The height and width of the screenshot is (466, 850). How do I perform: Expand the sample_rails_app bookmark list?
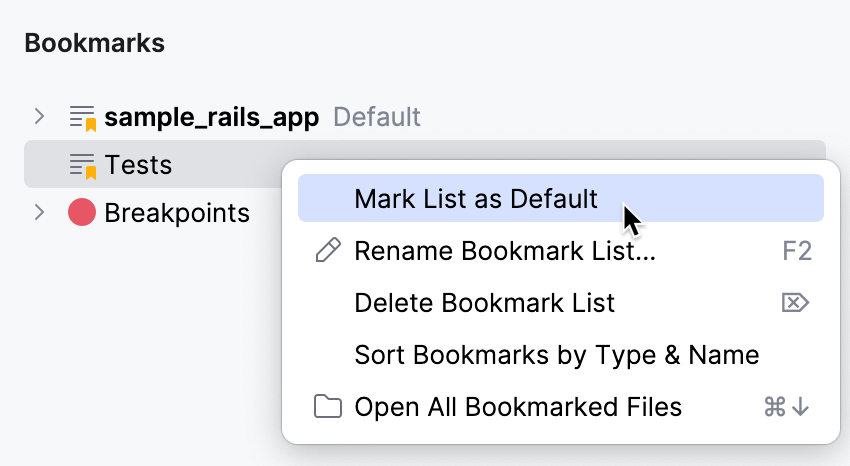coord(39,117)
